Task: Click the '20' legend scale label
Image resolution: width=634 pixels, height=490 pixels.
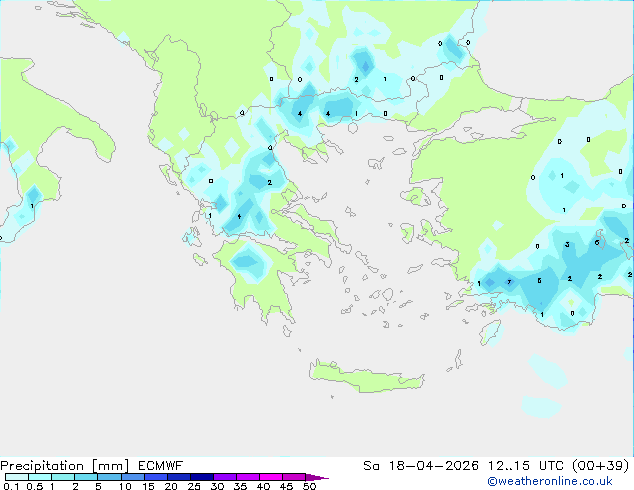Action: tap(171, 486)
